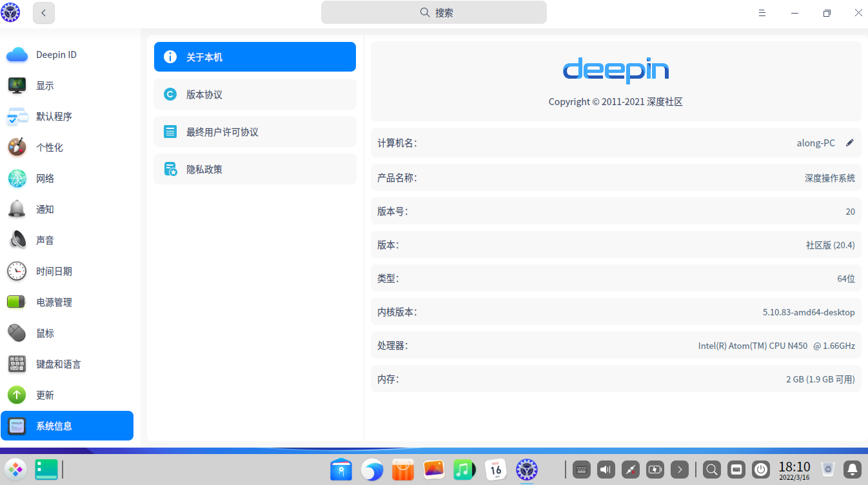
Task: Open 通知 notification settings
Action: pyautogui.click(x=67, y=210)
